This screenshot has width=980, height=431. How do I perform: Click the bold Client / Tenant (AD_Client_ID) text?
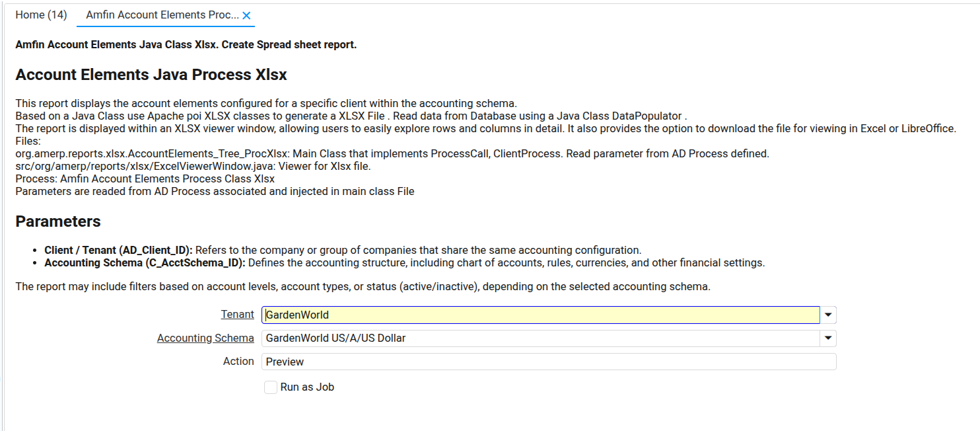point(118,251)
